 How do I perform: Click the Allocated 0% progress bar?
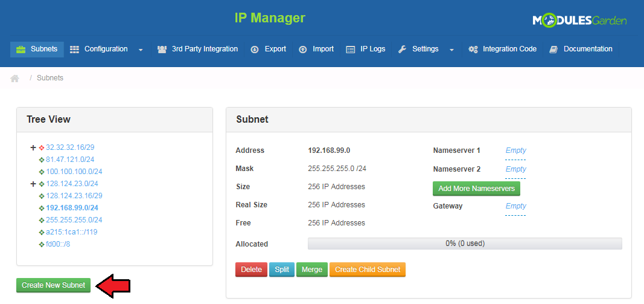[x=465, y=244]
